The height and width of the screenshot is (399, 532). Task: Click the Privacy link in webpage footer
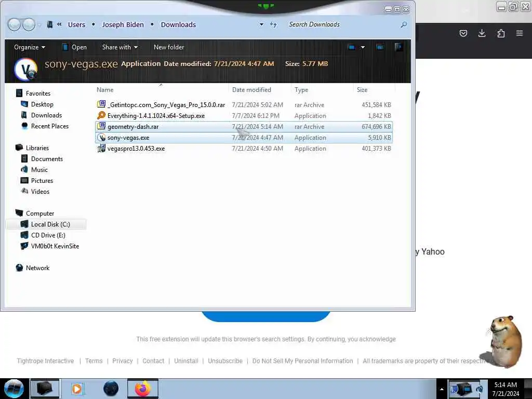click(123, 361)
